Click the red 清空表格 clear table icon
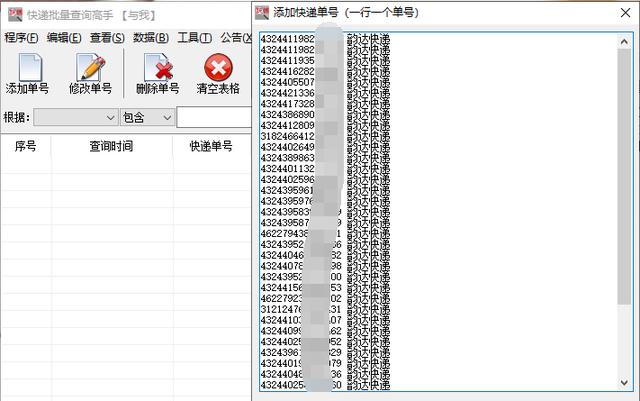The image size is (640, 401). point(218,68)
